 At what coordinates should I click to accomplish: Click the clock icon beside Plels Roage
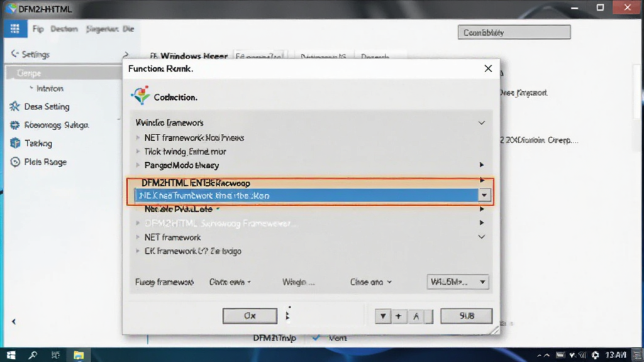(x=15, y=162)
